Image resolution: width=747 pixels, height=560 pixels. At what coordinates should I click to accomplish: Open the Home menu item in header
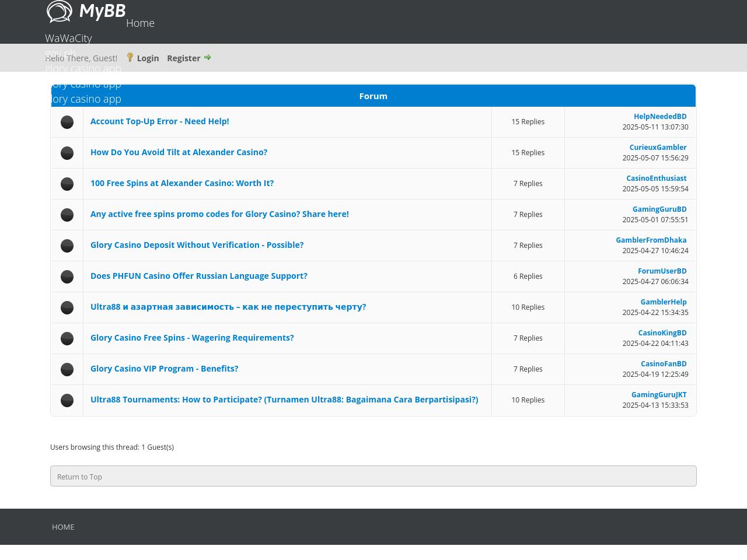[140, 23]
